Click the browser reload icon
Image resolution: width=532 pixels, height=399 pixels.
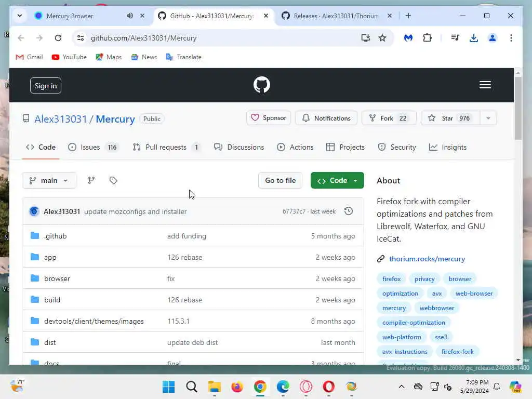coord(58,38)
